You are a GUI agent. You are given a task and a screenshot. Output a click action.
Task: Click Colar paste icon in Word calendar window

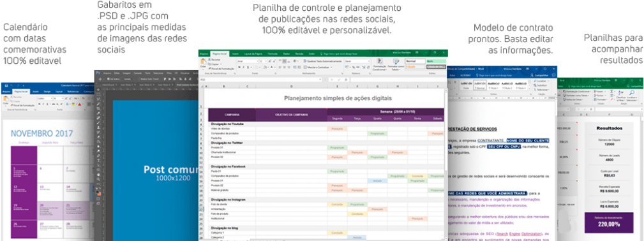(6, 99)
